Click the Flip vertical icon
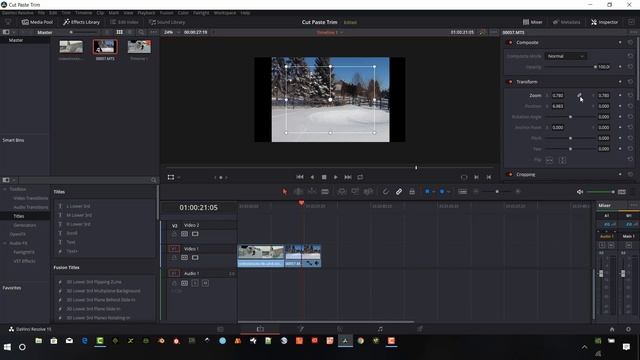Viewport: 640px width, 360px height. click(562, 160)
